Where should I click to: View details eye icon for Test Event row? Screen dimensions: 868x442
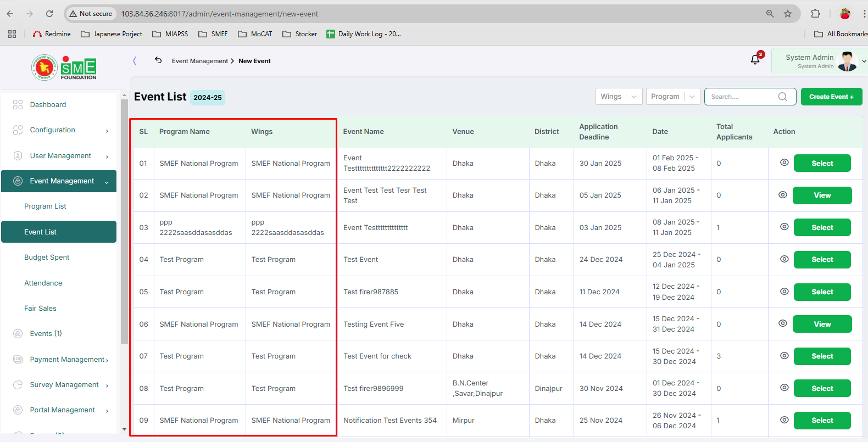[x=784, y=259]
